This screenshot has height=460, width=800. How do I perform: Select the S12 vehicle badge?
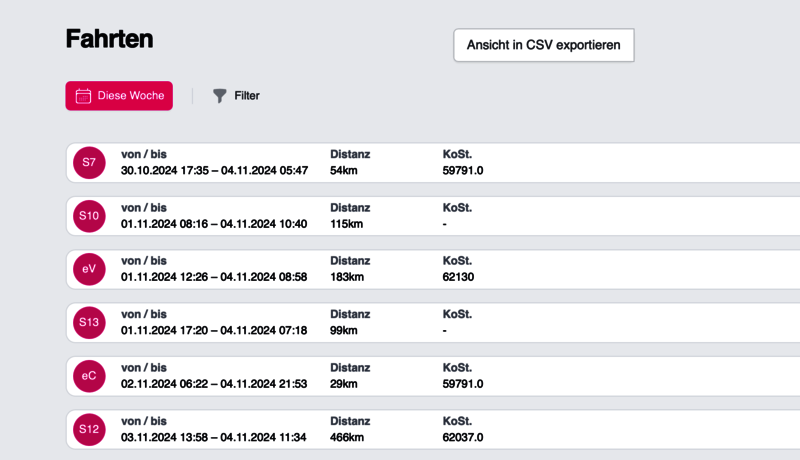pyautogui.click(x=89, y=429)
